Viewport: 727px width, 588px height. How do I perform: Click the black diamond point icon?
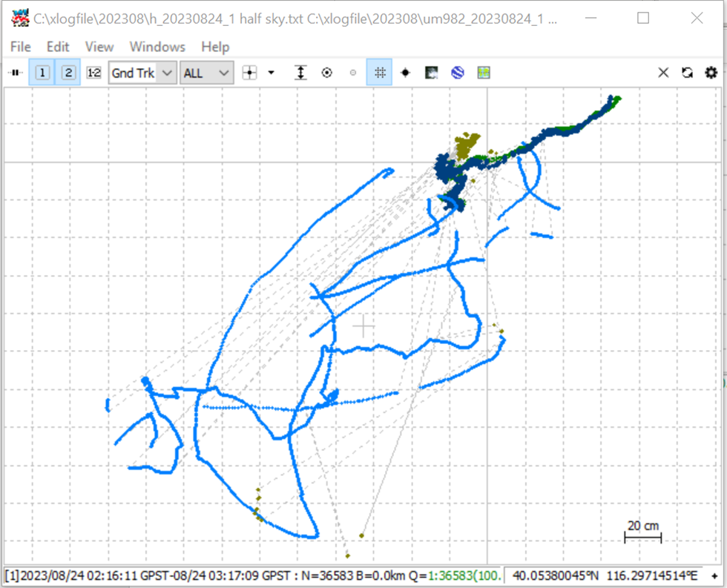tap(405, 73)
